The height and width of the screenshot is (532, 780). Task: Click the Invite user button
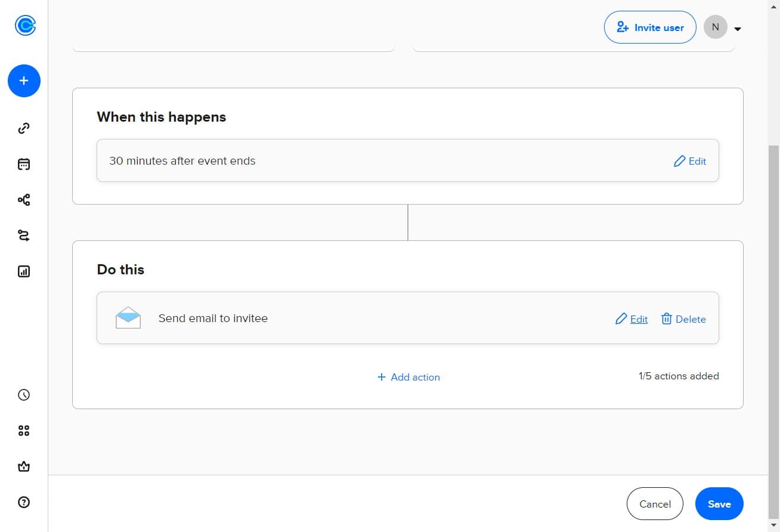[x=649, y=27]
